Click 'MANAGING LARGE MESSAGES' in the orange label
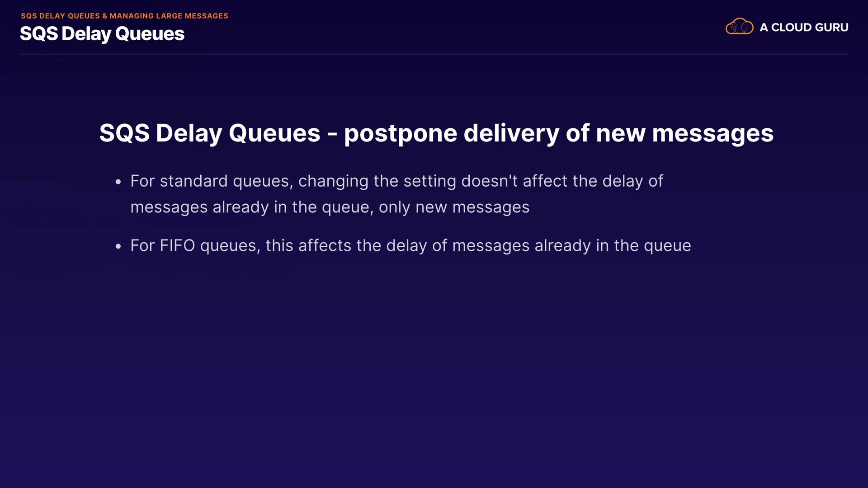 click(169, 16)
